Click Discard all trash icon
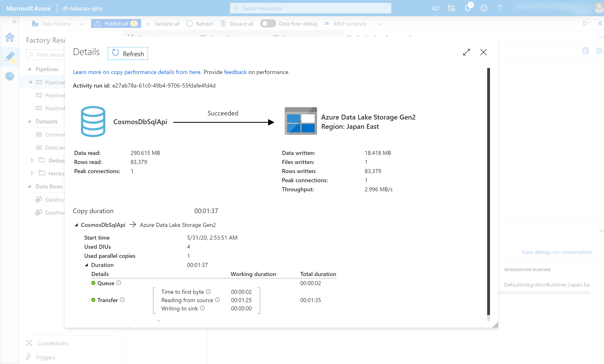 223,24
